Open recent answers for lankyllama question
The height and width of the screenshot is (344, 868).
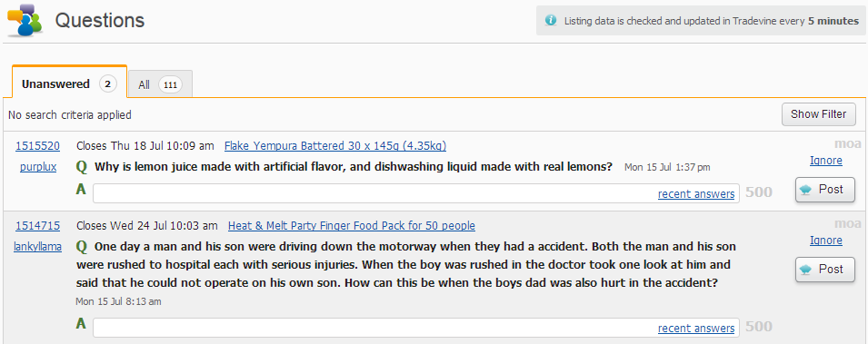tap(696, 328)
